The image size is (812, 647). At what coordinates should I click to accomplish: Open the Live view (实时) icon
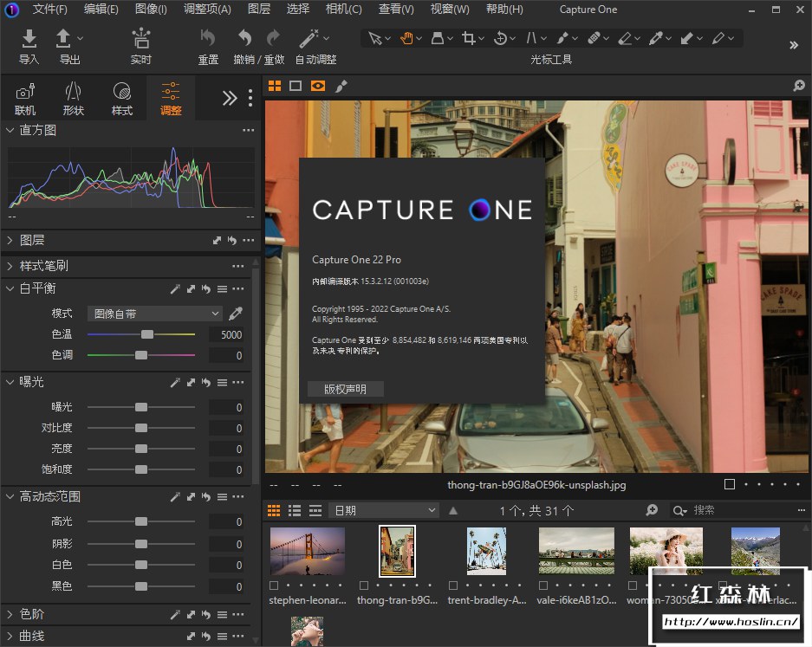(140, 39)
